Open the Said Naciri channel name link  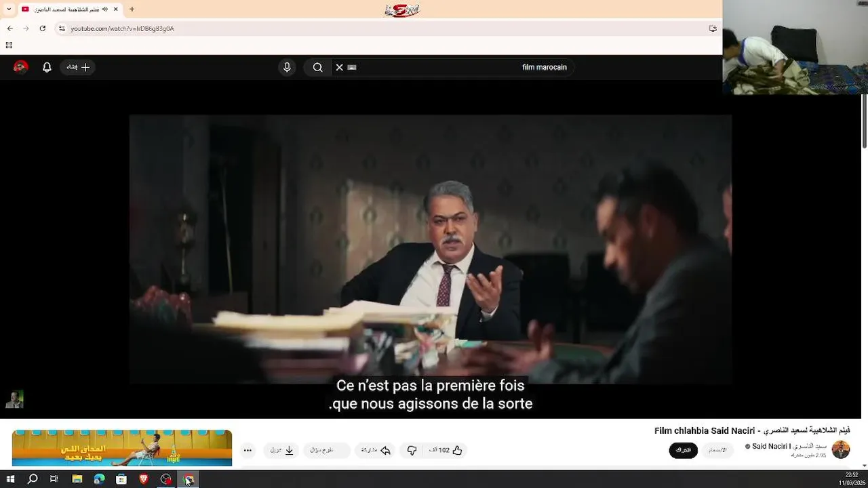tap(789, 446)
